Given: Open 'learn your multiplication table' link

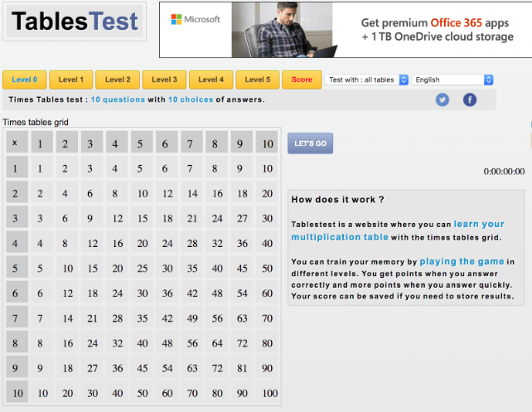Looking at the screenshot, I should (x=398, y=230).
